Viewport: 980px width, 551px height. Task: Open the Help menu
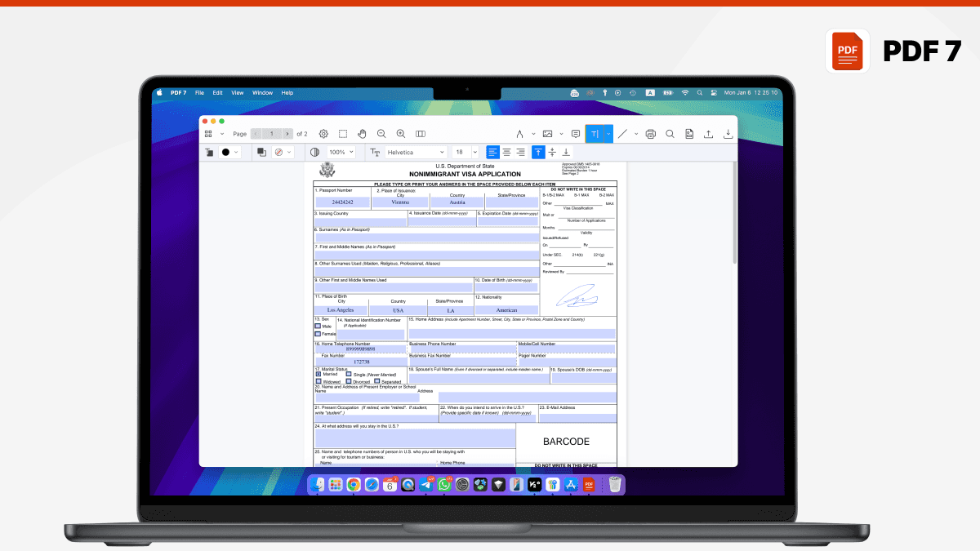click(287, 93)
